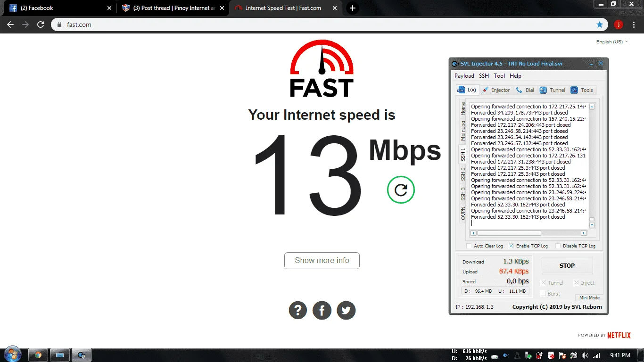Open the red shield security tray icon

point(551,355)
